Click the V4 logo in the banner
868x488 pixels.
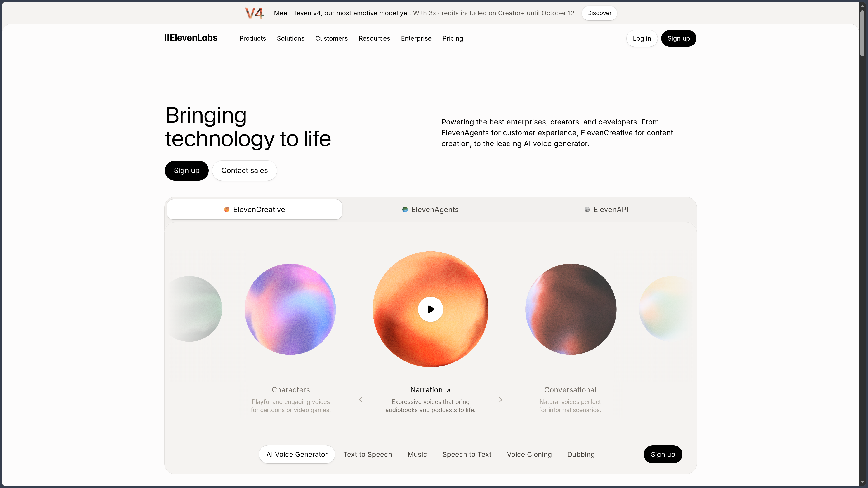(x=254, y=13)
